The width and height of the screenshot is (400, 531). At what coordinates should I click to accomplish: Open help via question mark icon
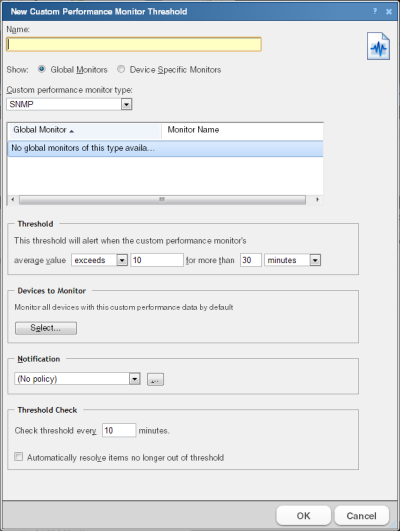point(375,11)
